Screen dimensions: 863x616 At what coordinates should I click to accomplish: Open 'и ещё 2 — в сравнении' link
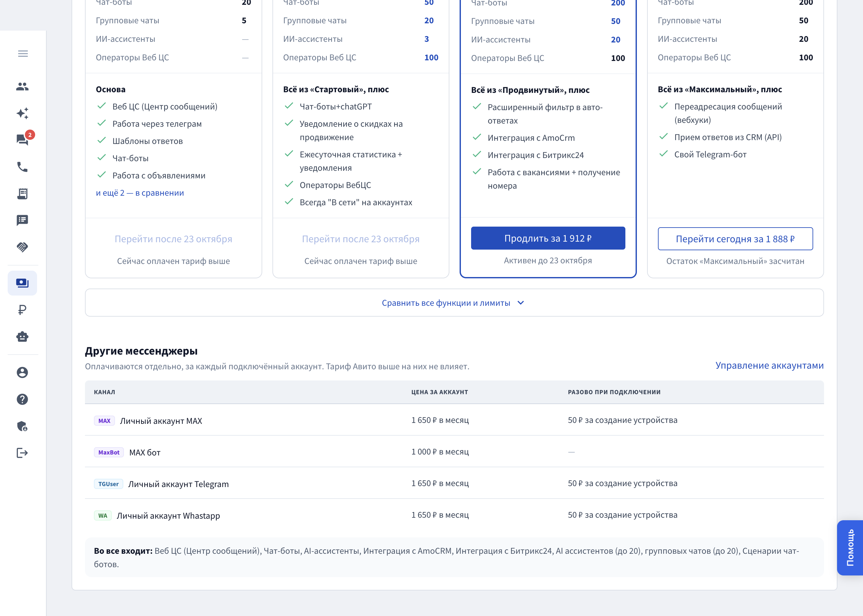click(140, 193)
